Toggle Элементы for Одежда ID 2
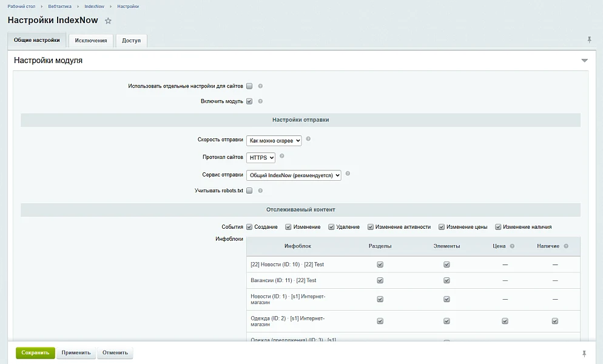Screen dimensions: 603x364 446,321
